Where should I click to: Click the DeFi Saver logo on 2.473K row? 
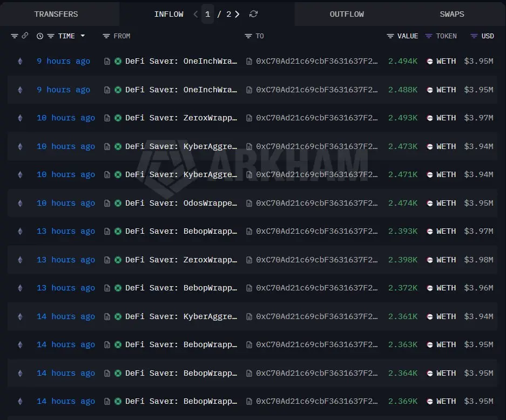(118, 146)
